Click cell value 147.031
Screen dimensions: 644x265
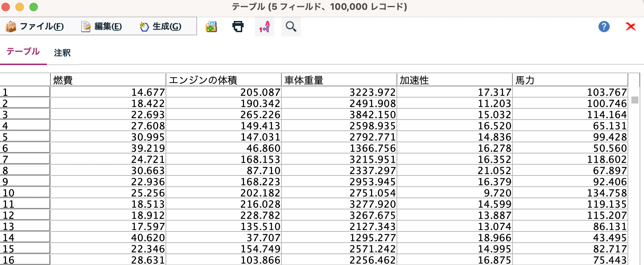click(260, 137)
